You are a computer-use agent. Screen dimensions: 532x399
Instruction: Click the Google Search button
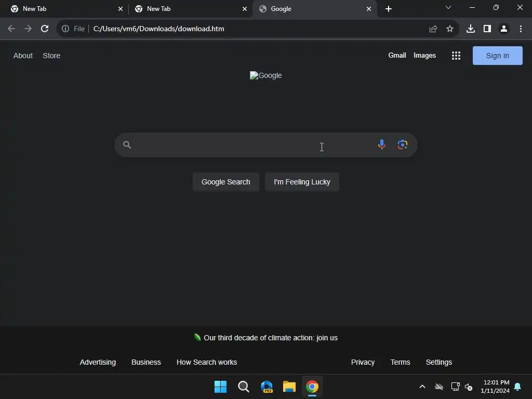[x=226, y=182]
